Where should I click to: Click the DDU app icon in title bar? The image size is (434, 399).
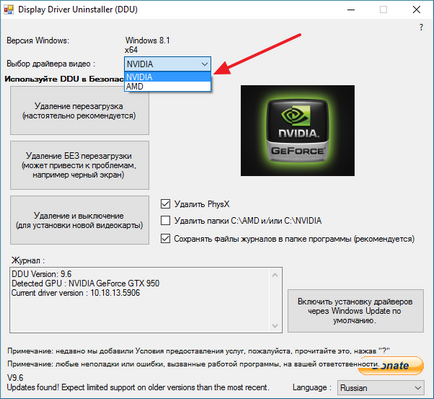pos(8,9)
